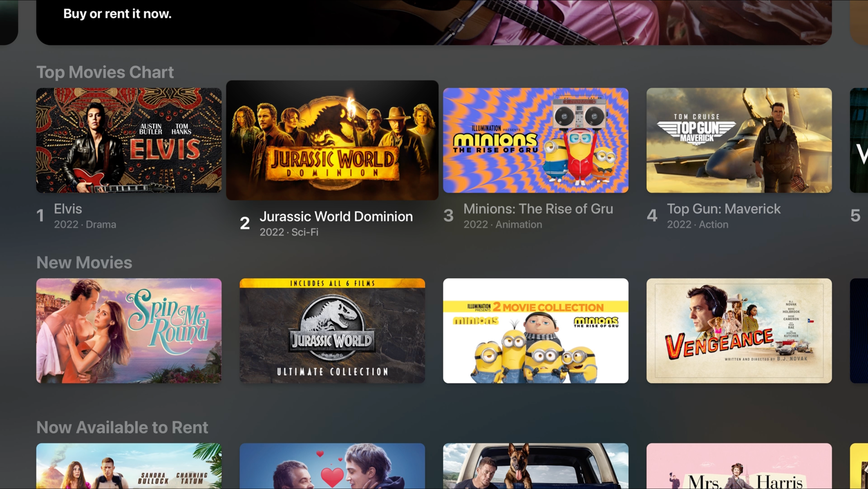Click the New Movies section heading
Image resolution: width=868 pixels, height=489 pixels.
(x=84, y=262)
